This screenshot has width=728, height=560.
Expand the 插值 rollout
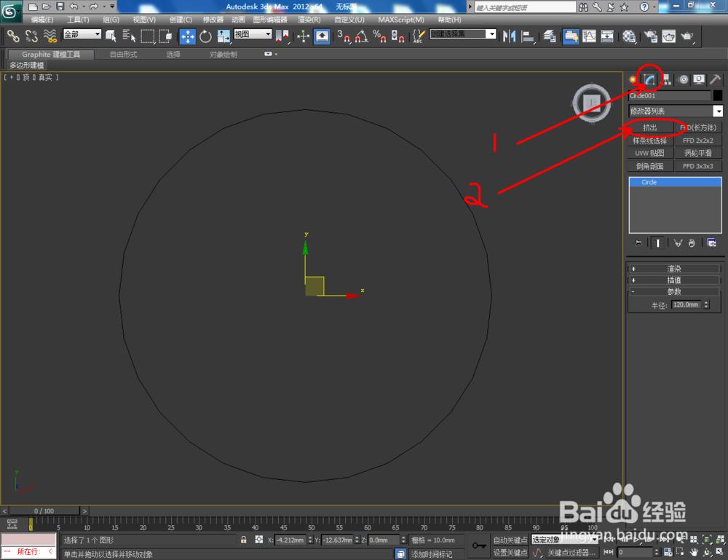pos(674,280)
